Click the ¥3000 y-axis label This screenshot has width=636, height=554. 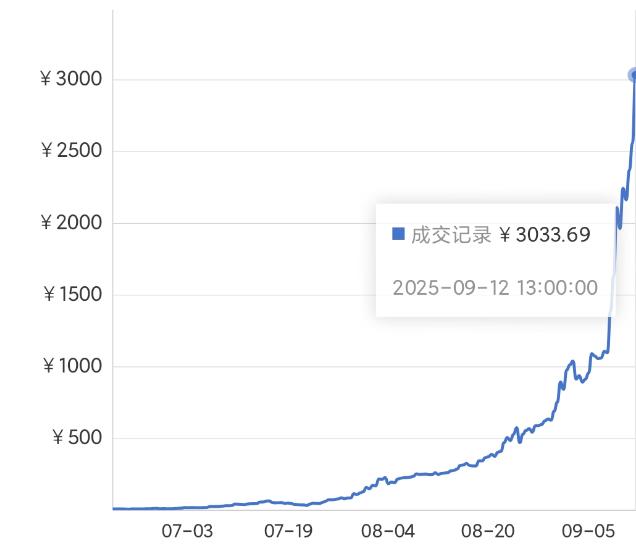point(70,79)
